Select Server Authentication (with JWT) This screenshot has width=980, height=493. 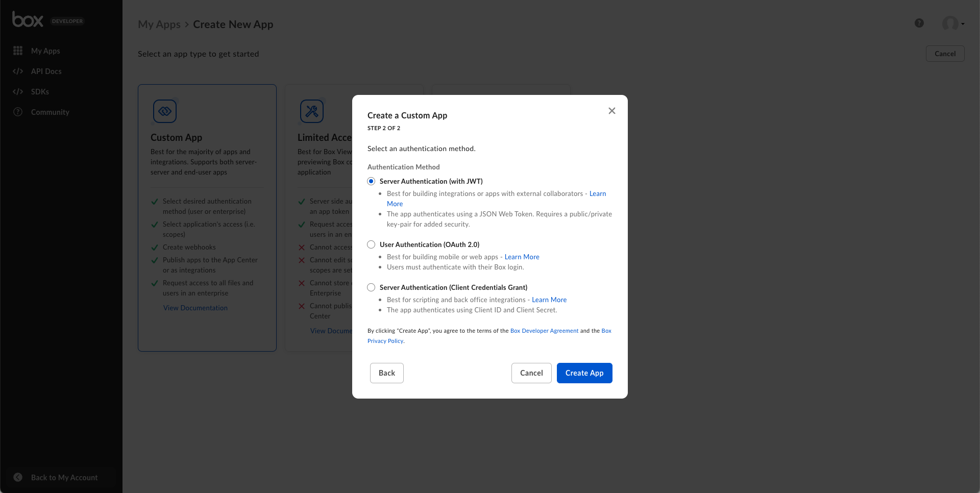tap(371, 181)
